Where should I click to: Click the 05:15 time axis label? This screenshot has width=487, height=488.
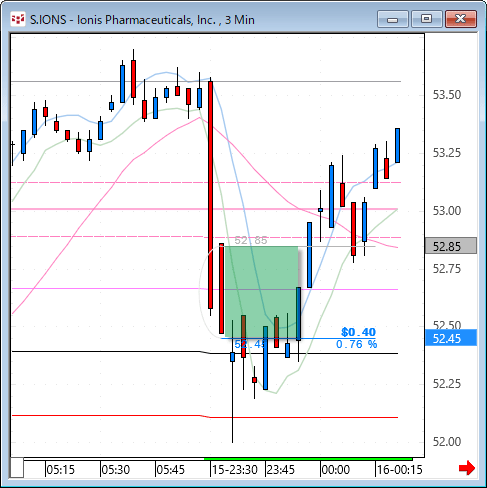point(60,470)
